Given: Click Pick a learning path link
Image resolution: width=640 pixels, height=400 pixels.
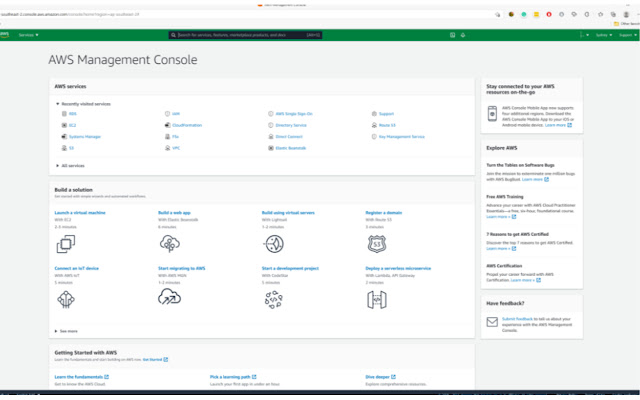Looking at the screenshot, I should pyautogui.click(x=233, y=377).
